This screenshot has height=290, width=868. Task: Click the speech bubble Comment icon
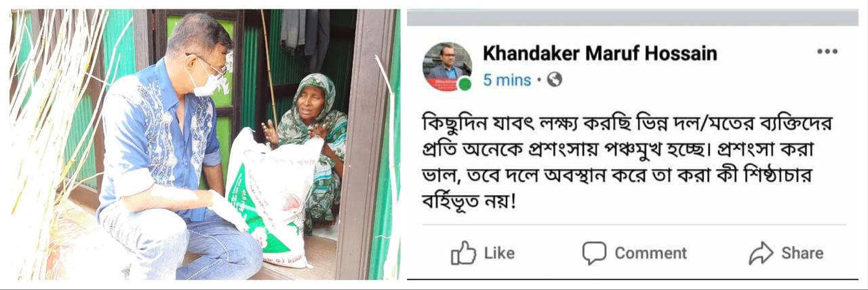pos(594,253)
